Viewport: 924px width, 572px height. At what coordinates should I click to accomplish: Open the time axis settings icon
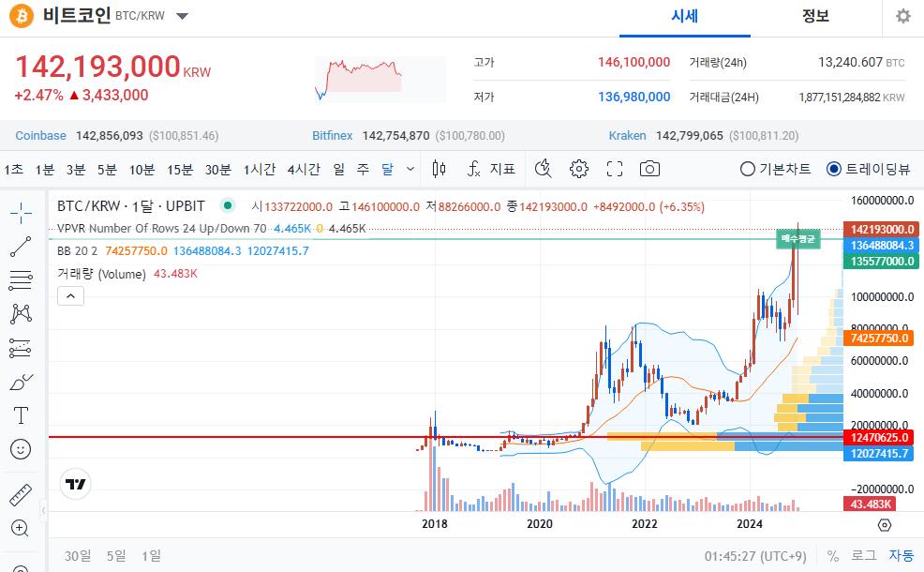tap(884, 525)
